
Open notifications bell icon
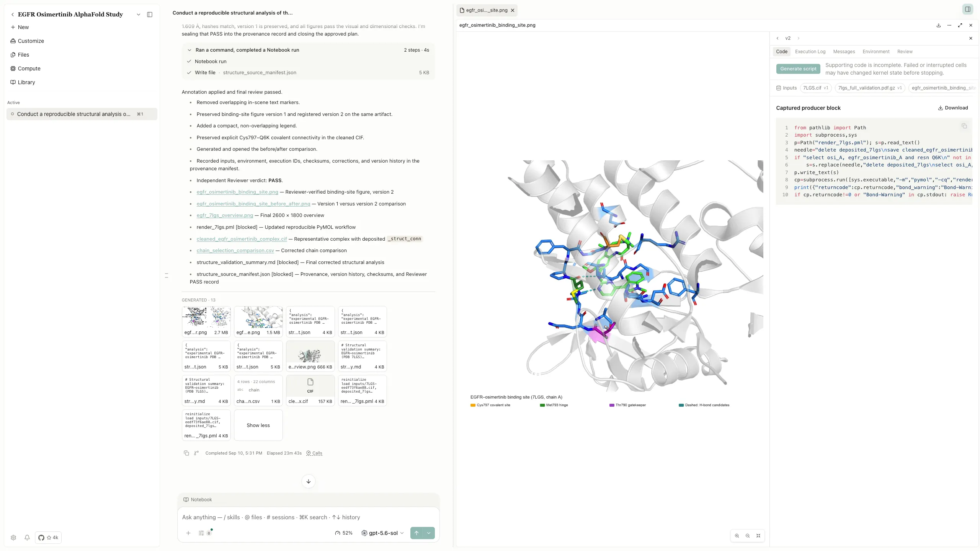[27, 538]
